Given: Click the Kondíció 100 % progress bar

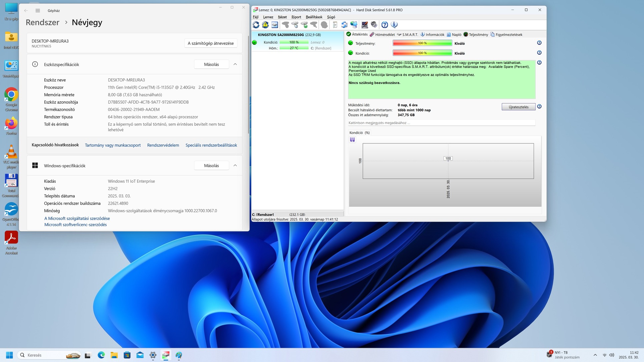Looking at the screenshot, I should pyautogui.click(x=422, y=53).
